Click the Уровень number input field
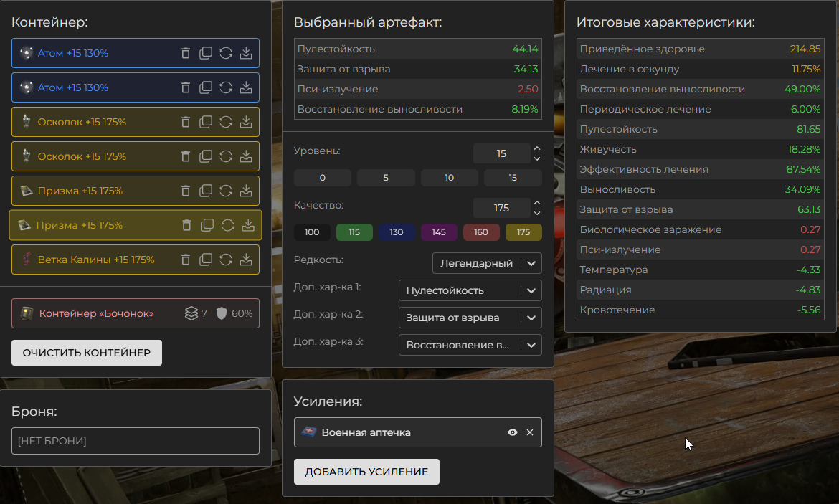Viewport: 839px width, 504px height. [x=501, y=153]
